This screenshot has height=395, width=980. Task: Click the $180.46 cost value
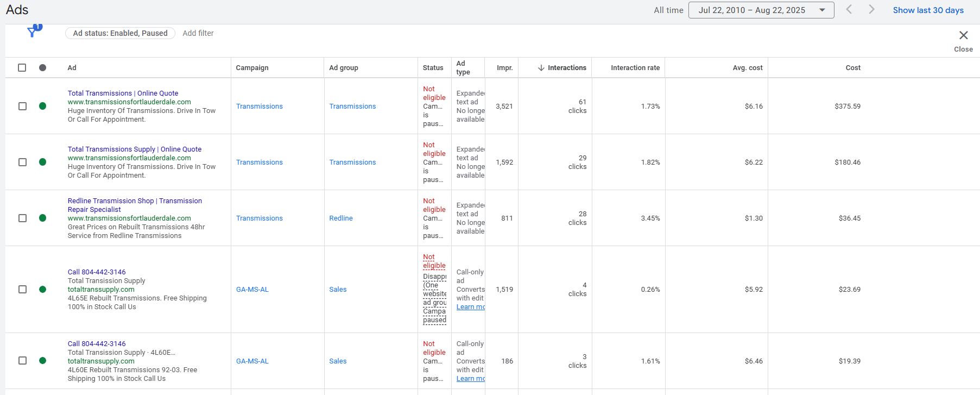(848, 162)
